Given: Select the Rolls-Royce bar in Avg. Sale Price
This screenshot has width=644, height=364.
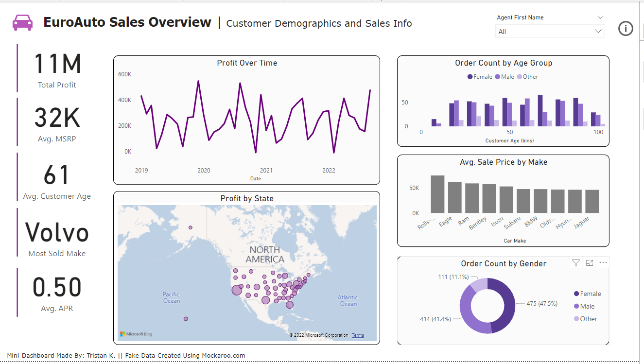Looking at the screenshot, I should 437,194.
